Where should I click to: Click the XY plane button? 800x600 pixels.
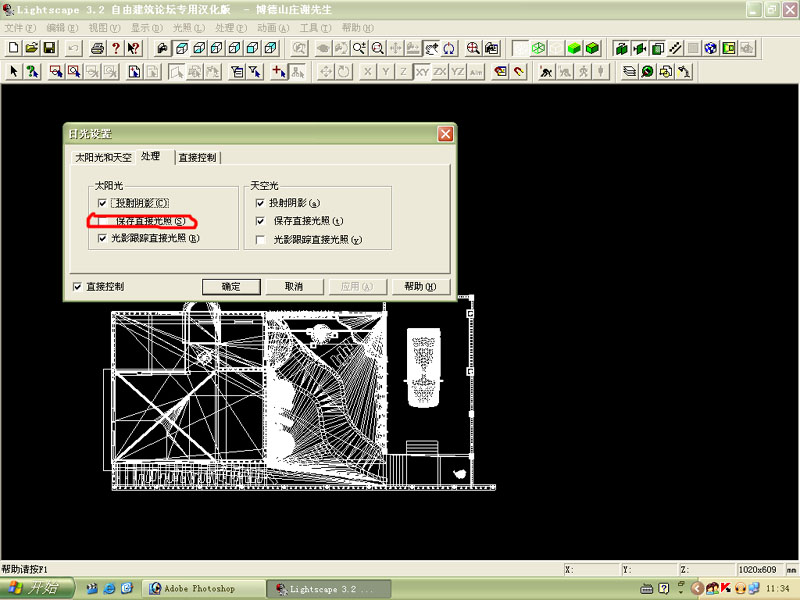point(422,71)
